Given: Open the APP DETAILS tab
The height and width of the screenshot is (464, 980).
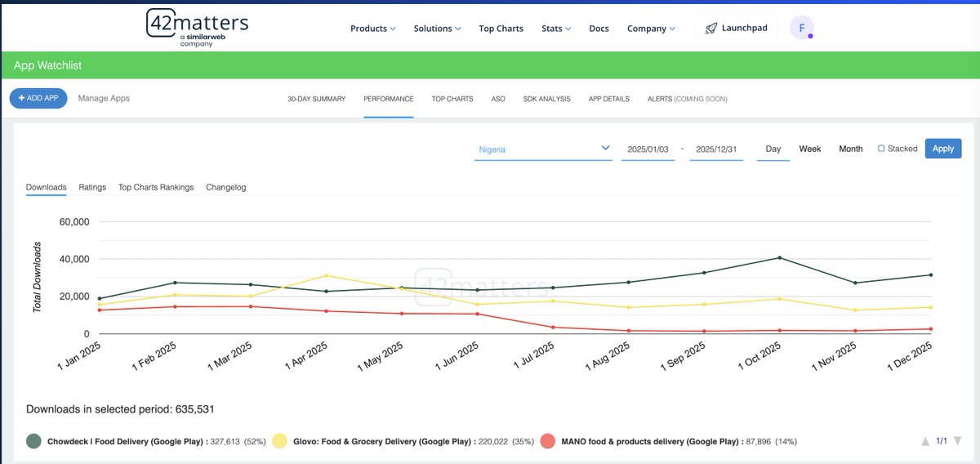Looking at the screenshot, I should 609,99.
